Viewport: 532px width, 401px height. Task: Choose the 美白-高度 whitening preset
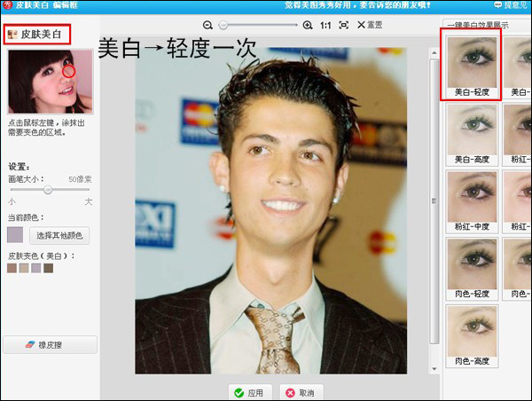click(x=471, y=130)
